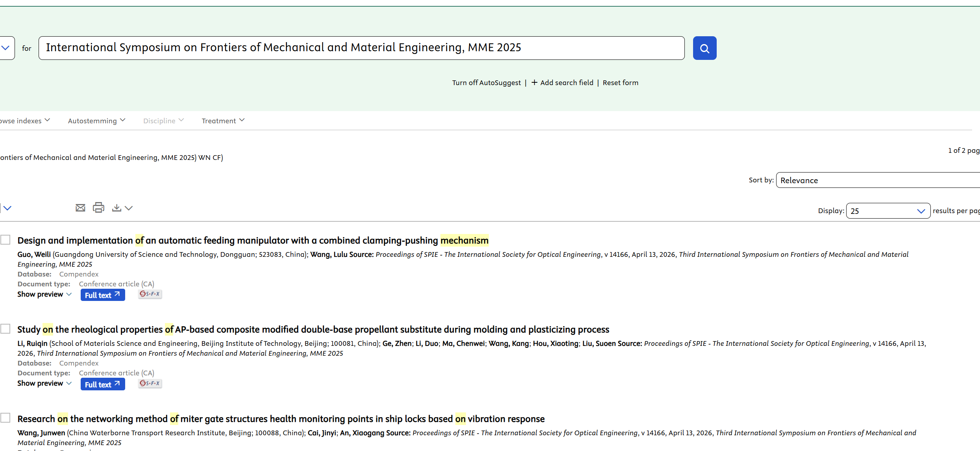This screenshot has height=451, width=980.
Task: Expand the Treatment dropdown
Action: coord(223,121)
